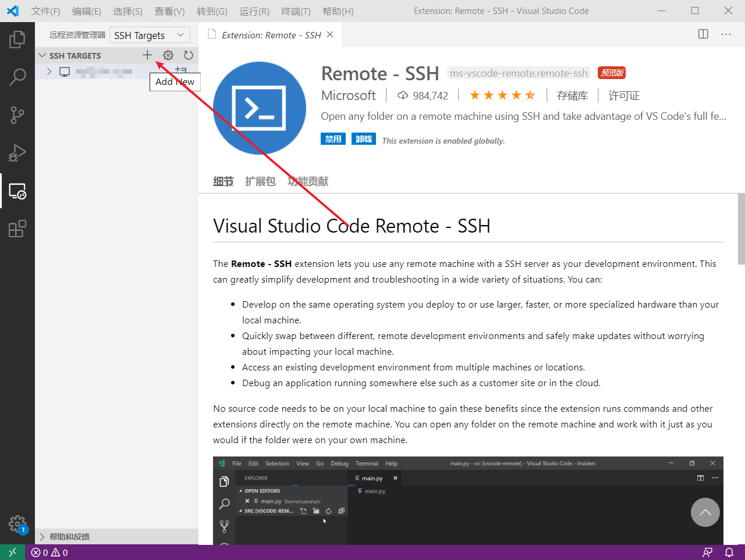The height and width of the screenshot is (560, 745).
Task: Switch to the 功能贡献 tab
Action: 308,181
